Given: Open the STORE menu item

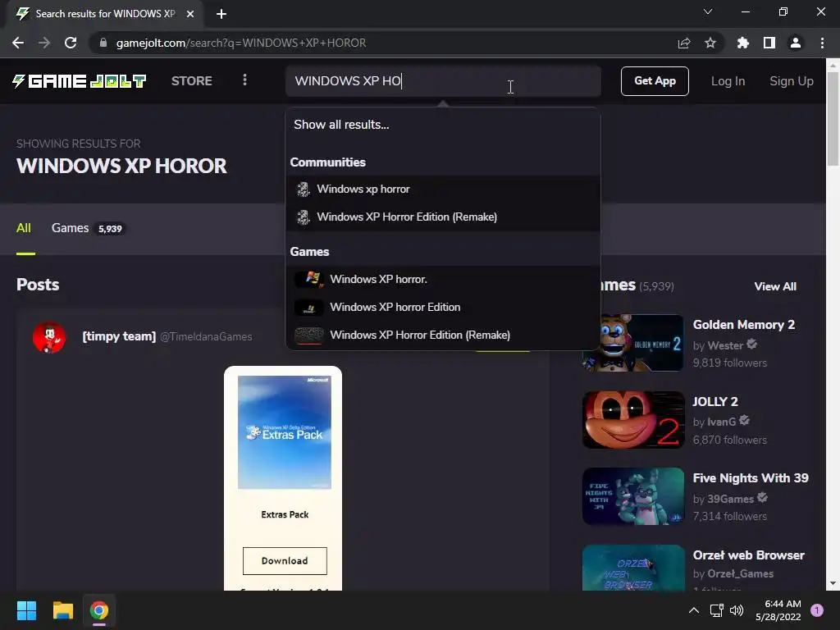Looking at the screenshot, I should click(192, 81).
